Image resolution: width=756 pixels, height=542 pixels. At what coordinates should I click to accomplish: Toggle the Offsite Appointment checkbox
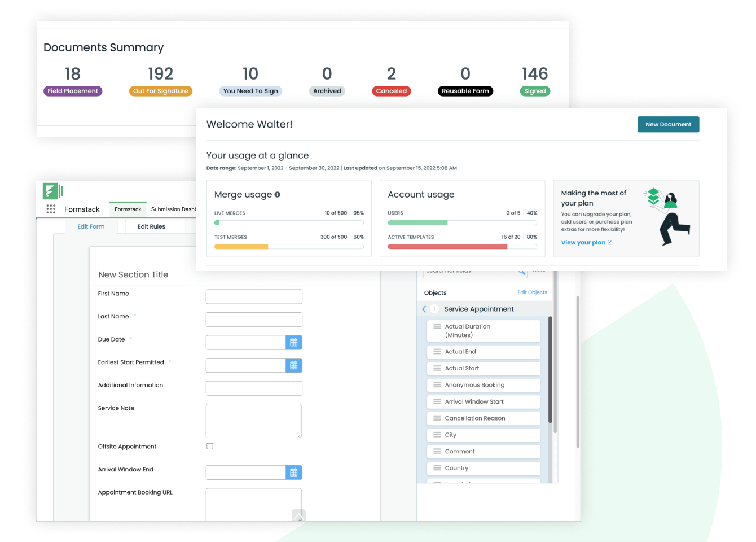pyautogui.click(x=210, y=446)
